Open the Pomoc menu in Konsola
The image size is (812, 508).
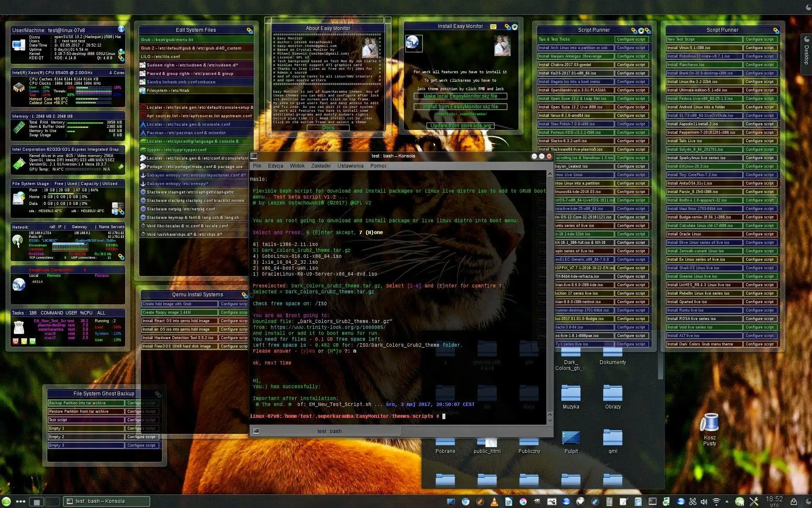(379, 166)
